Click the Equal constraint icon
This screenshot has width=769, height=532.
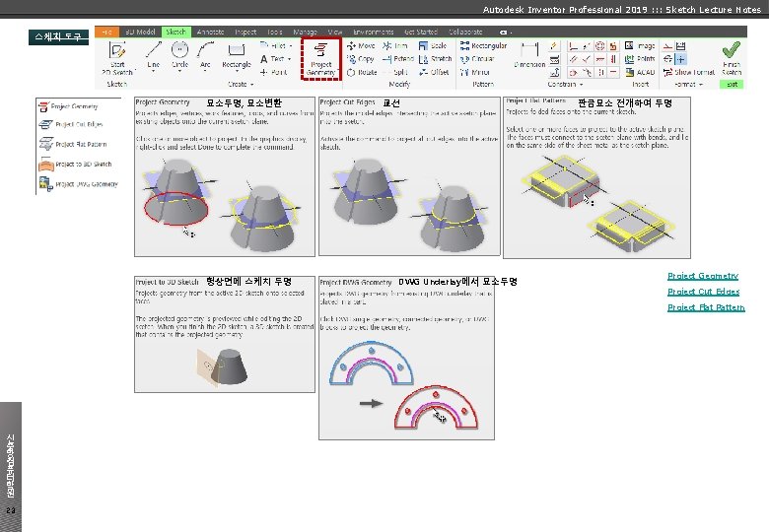point(613,72)
